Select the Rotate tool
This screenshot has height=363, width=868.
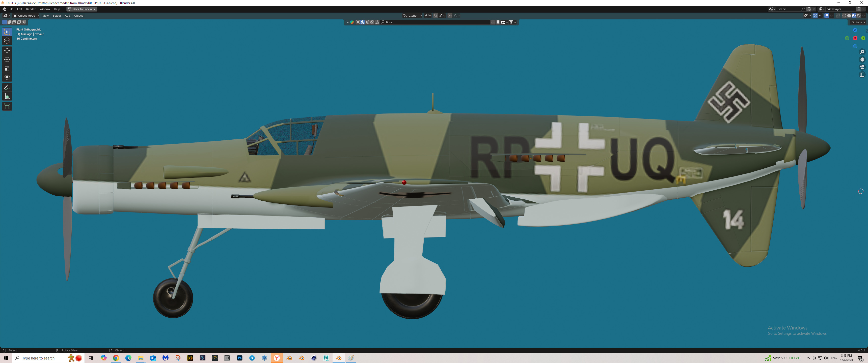coord(7,59)
